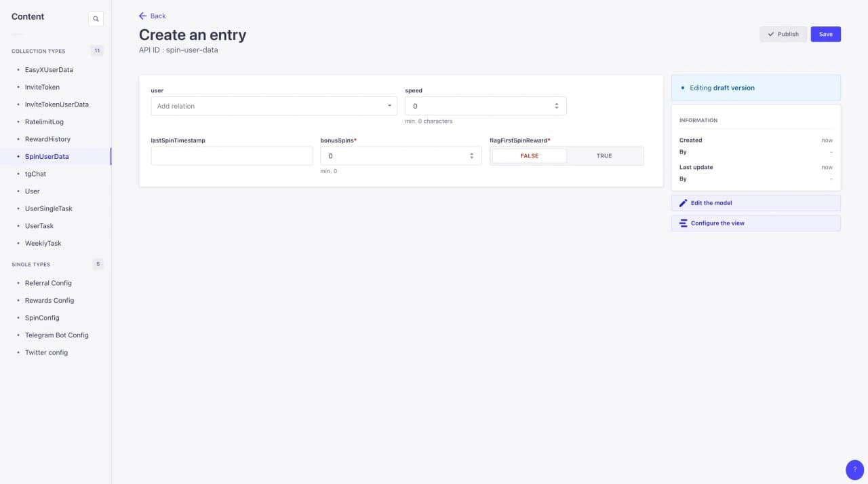This screenshot has height=484, width=868.
Task: Open the UserSingleTask collection
Action: coord(49,208)
